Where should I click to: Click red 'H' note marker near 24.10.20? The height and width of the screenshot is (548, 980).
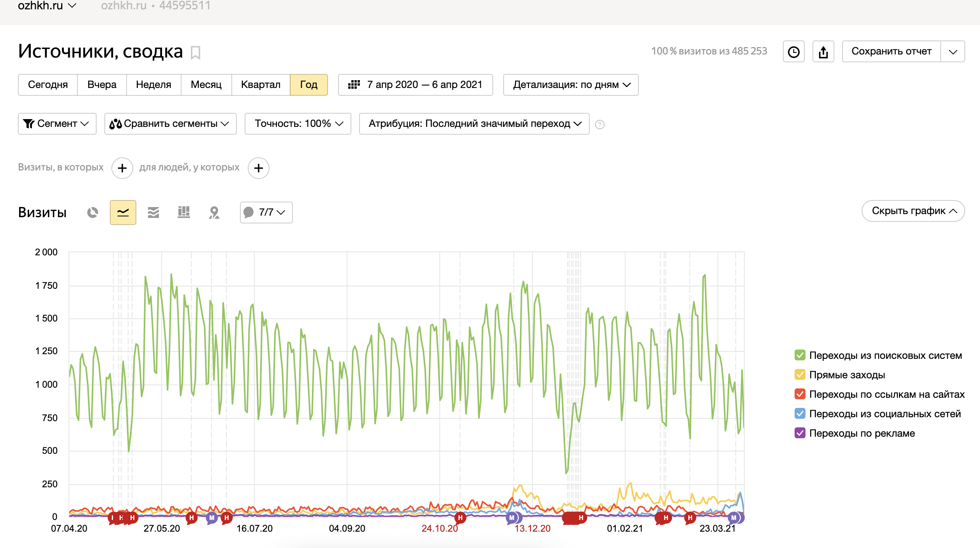[x=460, y=517]
